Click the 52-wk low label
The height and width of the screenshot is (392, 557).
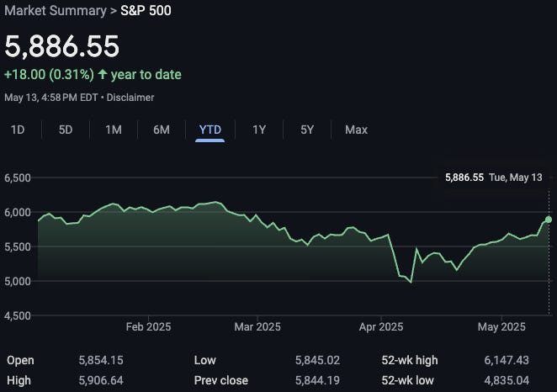407,380
